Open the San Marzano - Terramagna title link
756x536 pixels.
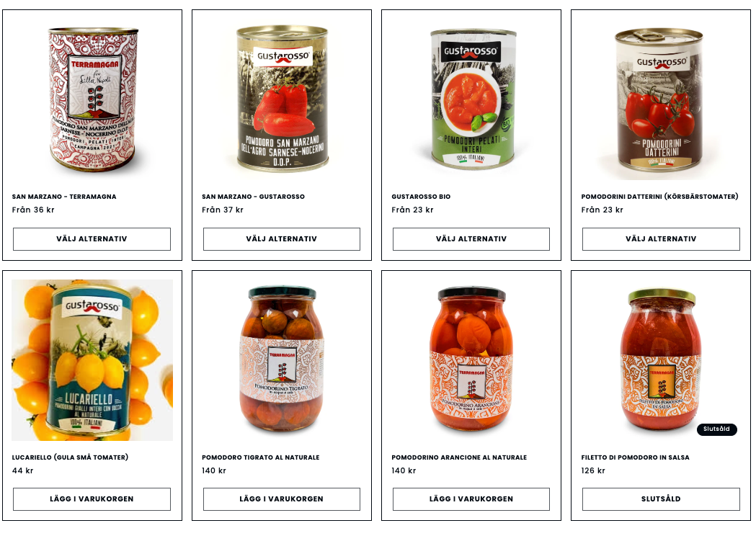coord(64,197)
